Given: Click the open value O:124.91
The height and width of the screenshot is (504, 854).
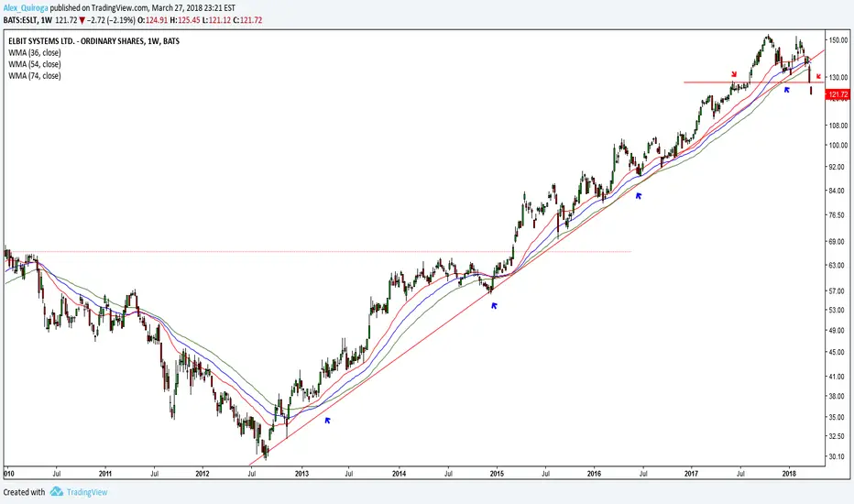Looking at the screenshot, I should [x=154, y=20].
